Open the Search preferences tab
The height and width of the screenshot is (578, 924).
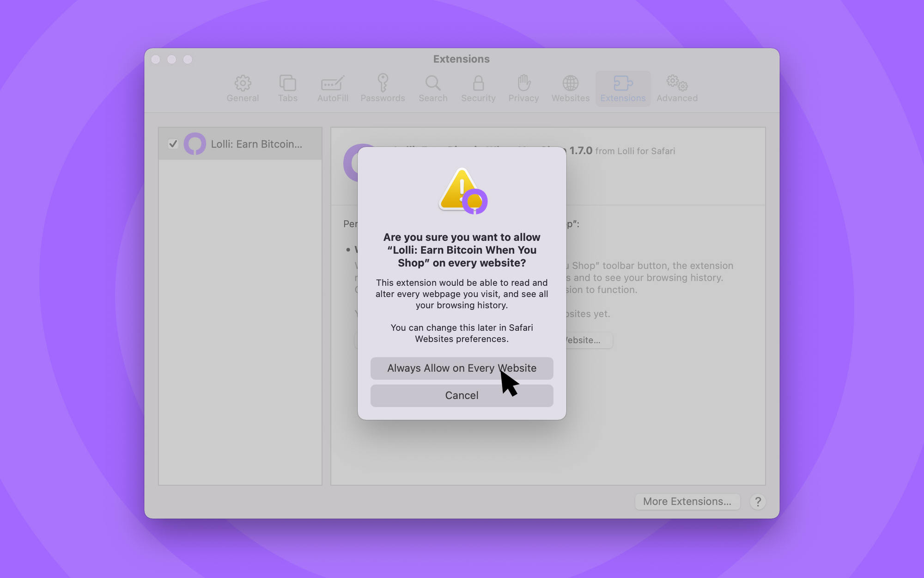[x=433, y=88]
